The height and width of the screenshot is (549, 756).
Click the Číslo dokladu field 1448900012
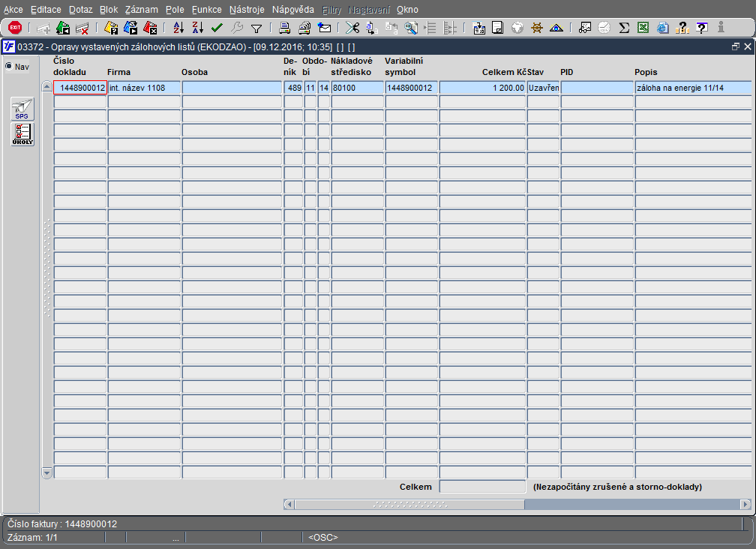coord(80,88)
